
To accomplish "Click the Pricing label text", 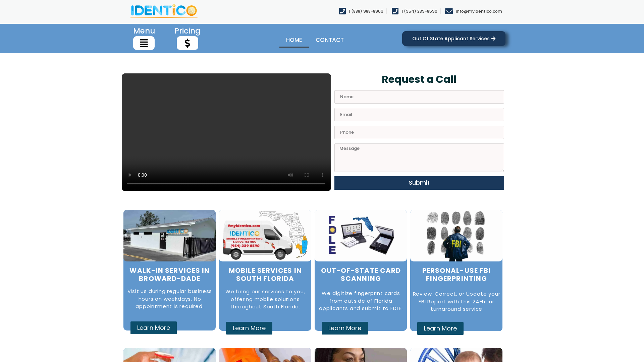I will pyautogui.click(x=187, y=31).
